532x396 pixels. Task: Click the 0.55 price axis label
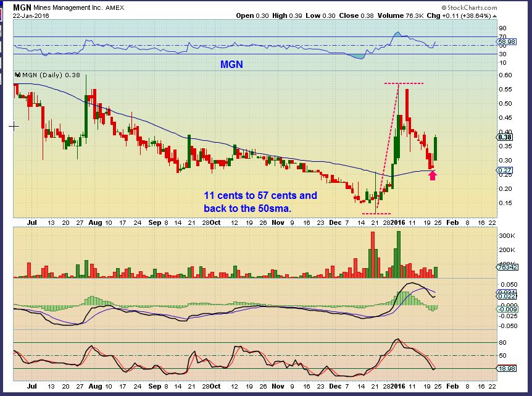pyautogui.click(x=505, y=90)
